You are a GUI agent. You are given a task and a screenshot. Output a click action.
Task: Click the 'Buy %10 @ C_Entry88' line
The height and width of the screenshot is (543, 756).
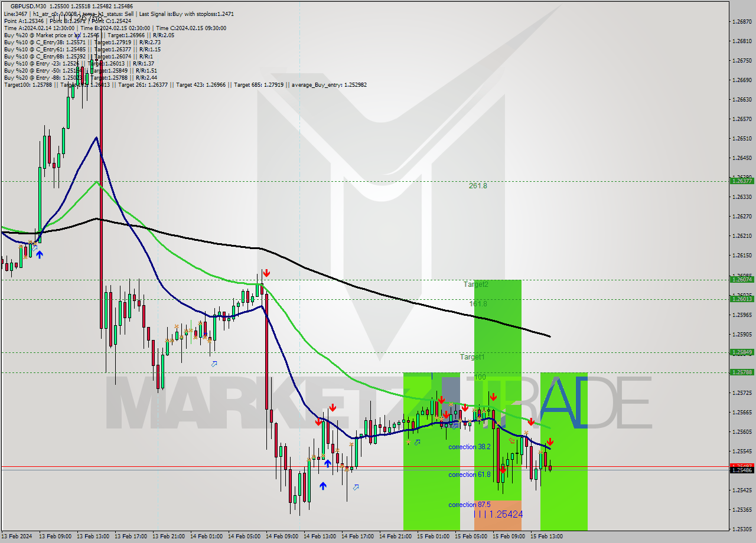(x=79, y=56)
